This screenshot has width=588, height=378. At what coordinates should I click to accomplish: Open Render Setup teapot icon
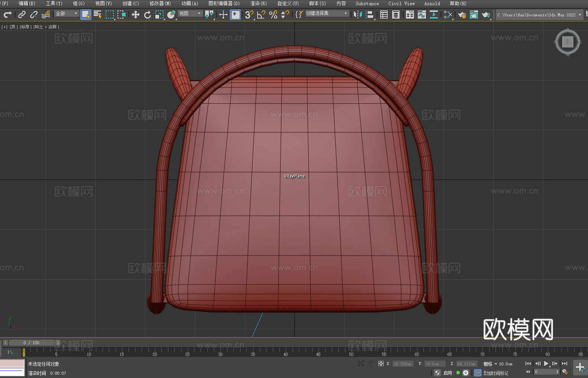(462, 14)
